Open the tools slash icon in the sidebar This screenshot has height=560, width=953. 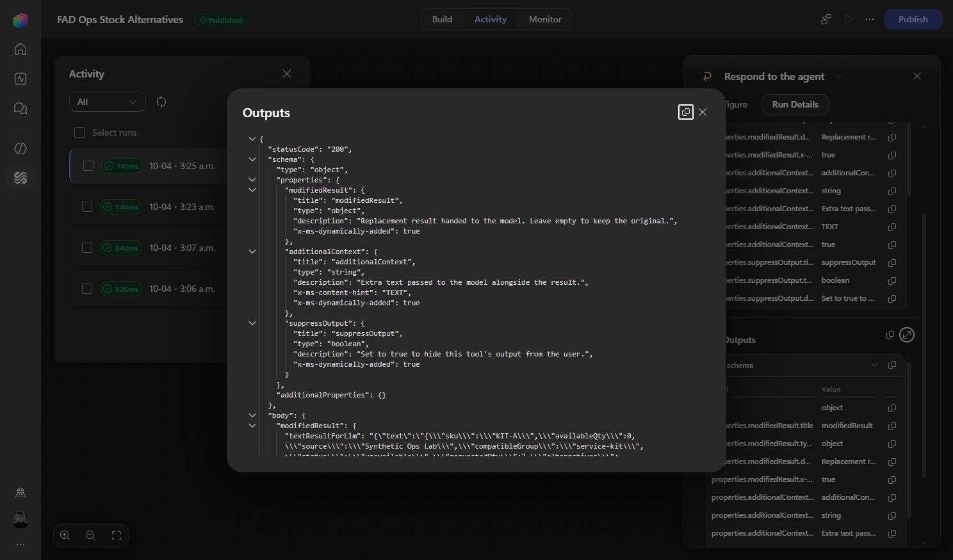pyautogui.click(x=20, y=148)
